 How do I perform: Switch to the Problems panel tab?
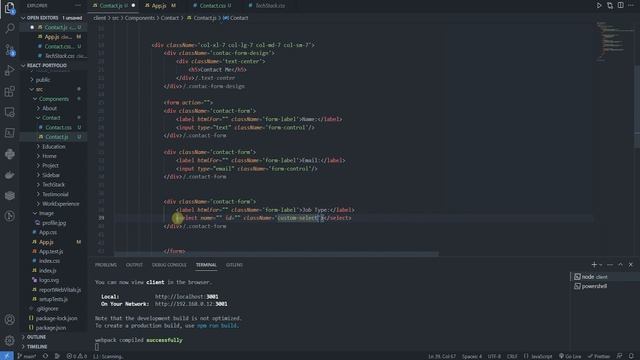[x=106, y=265]
